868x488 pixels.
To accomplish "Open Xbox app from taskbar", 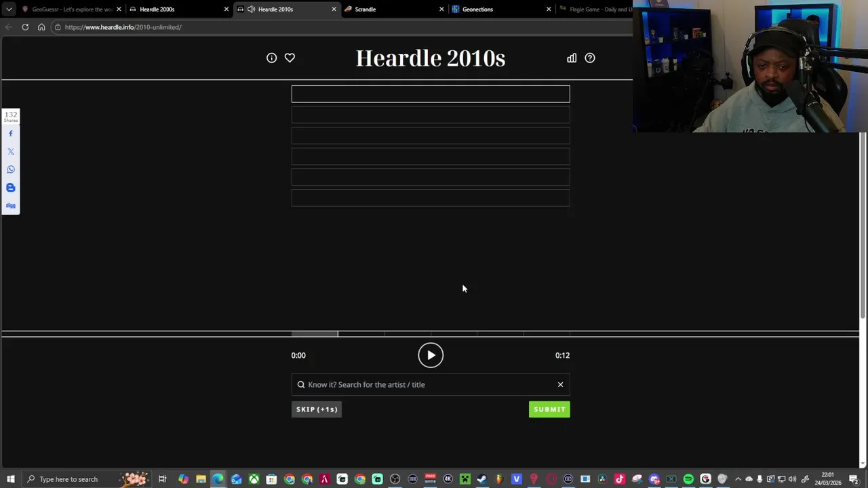I will (x=254, y=479).
